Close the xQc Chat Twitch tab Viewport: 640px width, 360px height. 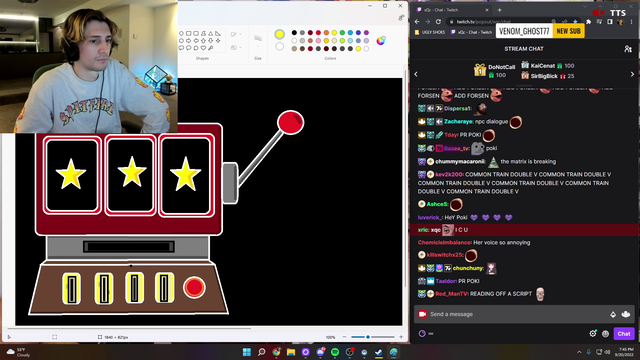(487, 10)
